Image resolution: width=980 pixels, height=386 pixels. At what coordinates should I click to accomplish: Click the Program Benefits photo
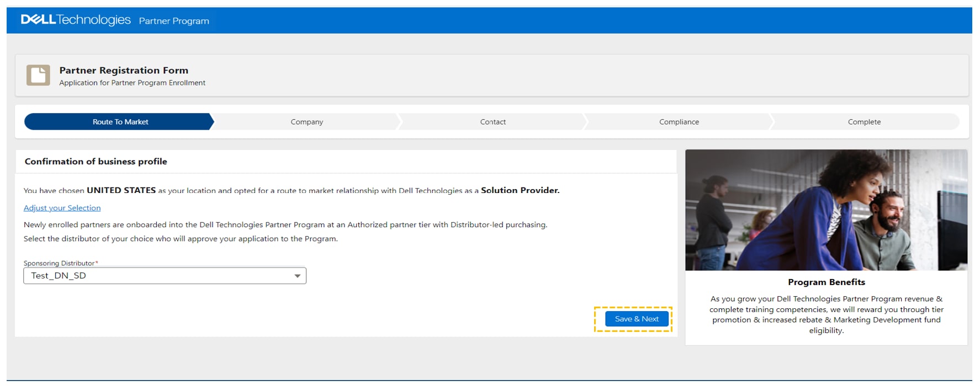(826, 210)
